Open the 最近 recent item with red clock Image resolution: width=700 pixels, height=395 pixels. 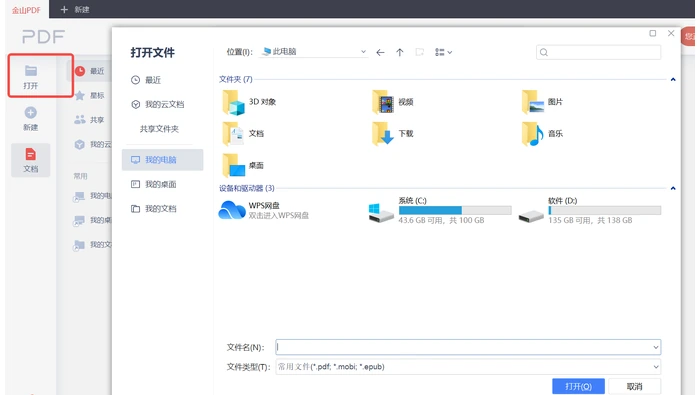click(90, 71)
